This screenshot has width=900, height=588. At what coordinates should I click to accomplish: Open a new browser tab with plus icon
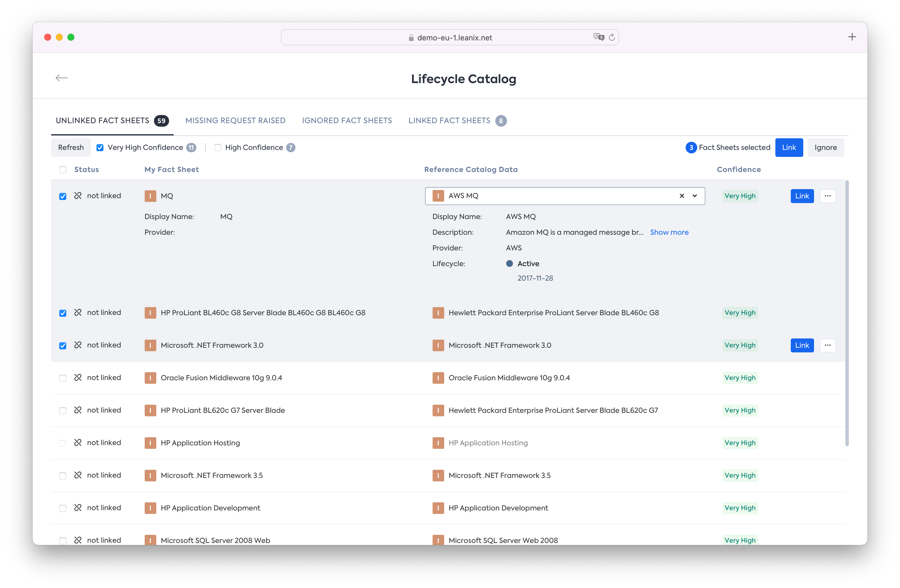852,37
